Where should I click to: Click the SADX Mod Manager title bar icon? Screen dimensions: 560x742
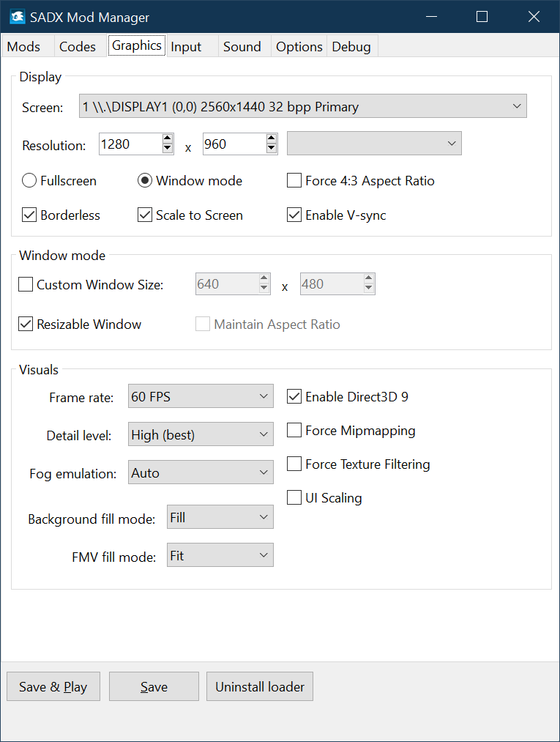click(x=17, y=16)
